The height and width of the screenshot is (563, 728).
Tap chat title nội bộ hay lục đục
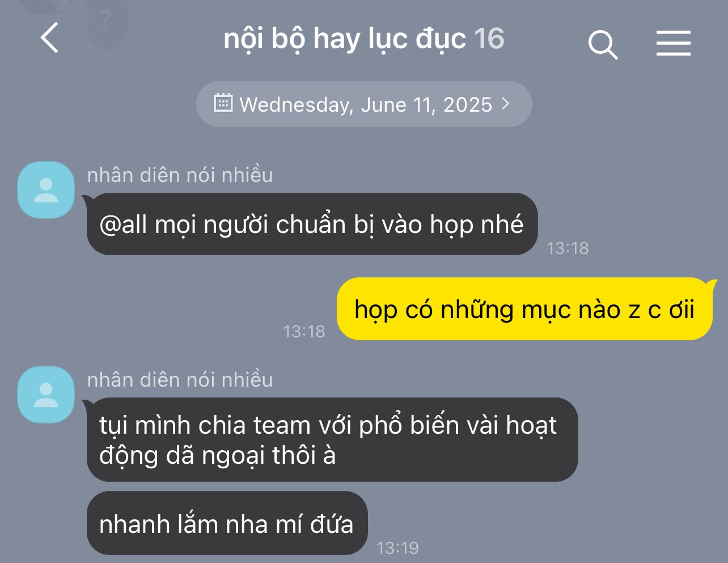(344, 39)
